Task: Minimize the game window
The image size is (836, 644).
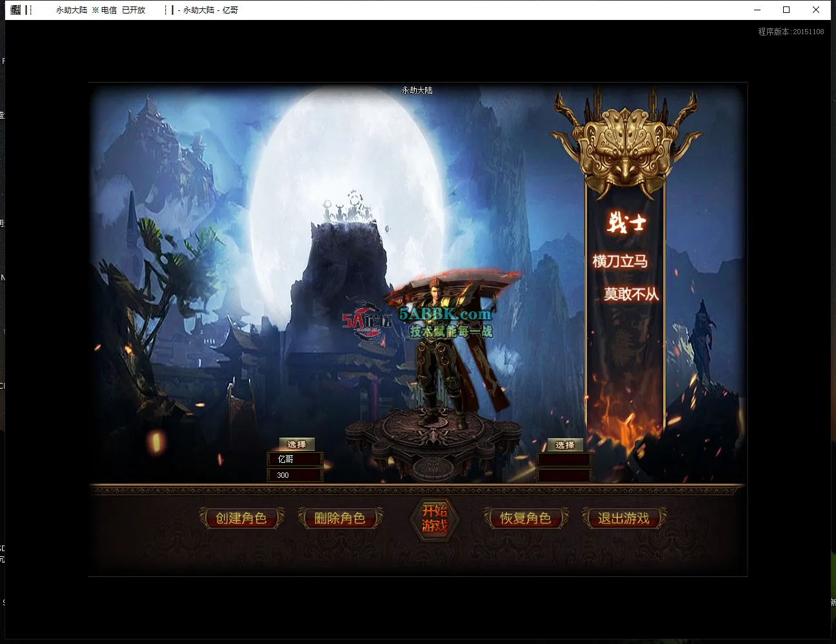Action: tap(757, 10)
